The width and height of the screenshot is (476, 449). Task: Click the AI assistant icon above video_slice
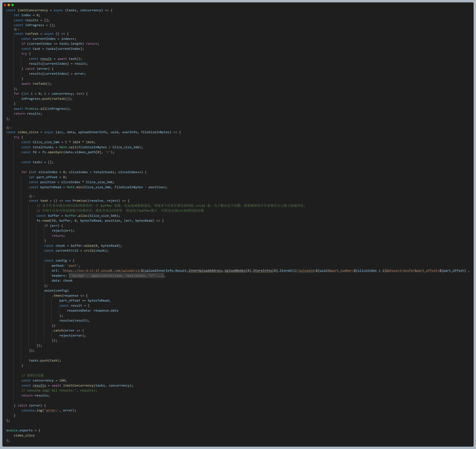click(x=8, y=127)
